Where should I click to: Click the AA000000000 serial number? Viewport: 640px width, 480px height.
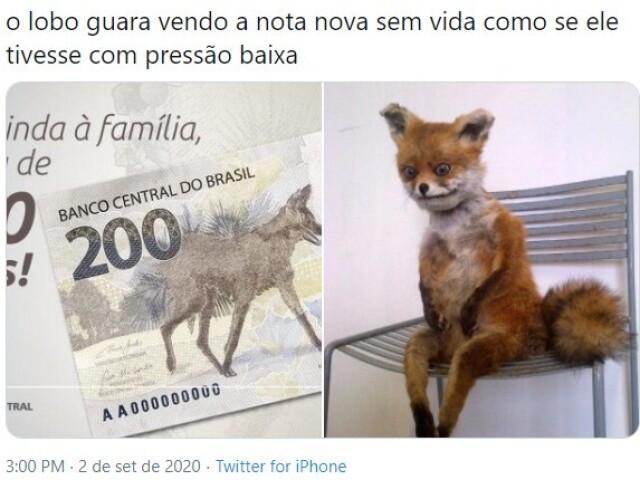pyautogui.click(x=161, y=402)
